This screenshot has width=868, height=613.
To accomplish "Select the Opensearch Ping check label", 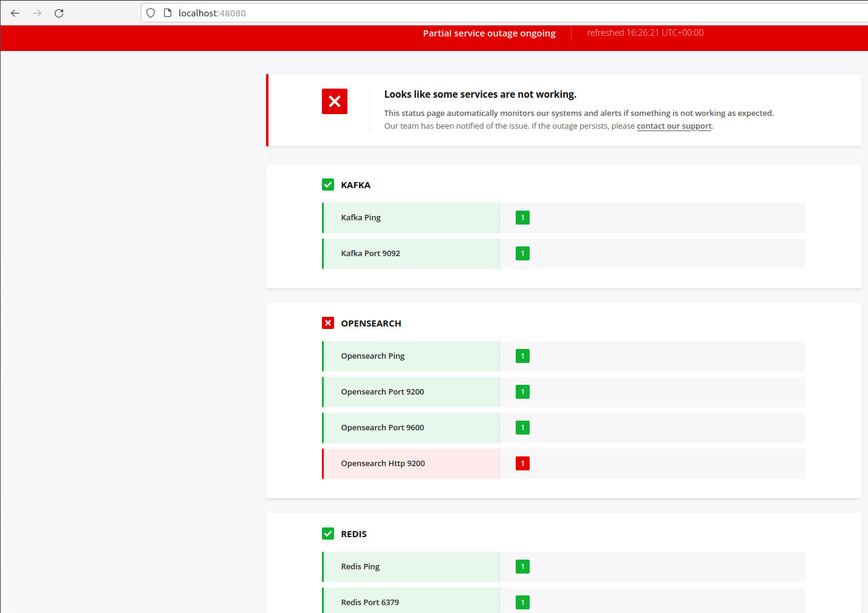I will 372,356.
